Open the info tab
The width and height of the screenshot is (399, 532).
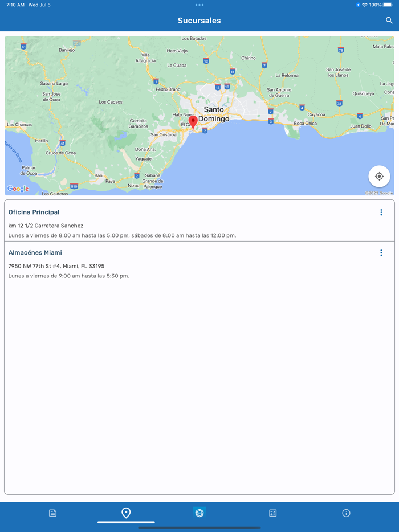[x=346, y=513]
